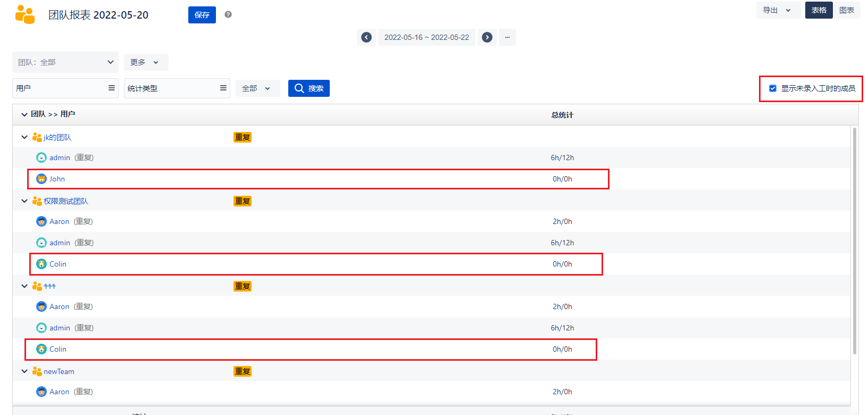The height and width of the screenshot is (415, 868).
Task: Toggle 显示未录入工时的成员 checkbox
Action: pos(773,88)
